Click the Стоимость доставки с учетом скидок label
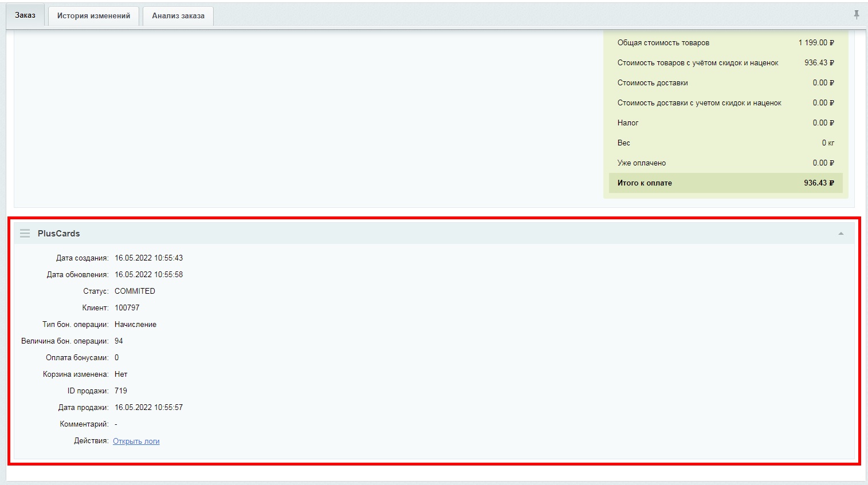 pyautogui.click(x=700, y=103)
